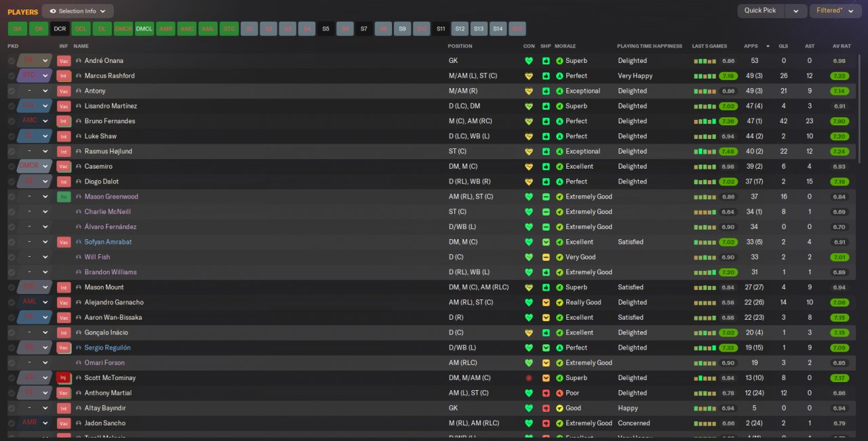Open the DL position dropdown for Luke Shaw
Screen dimensions: 868x441
click(x=35, y=136)
